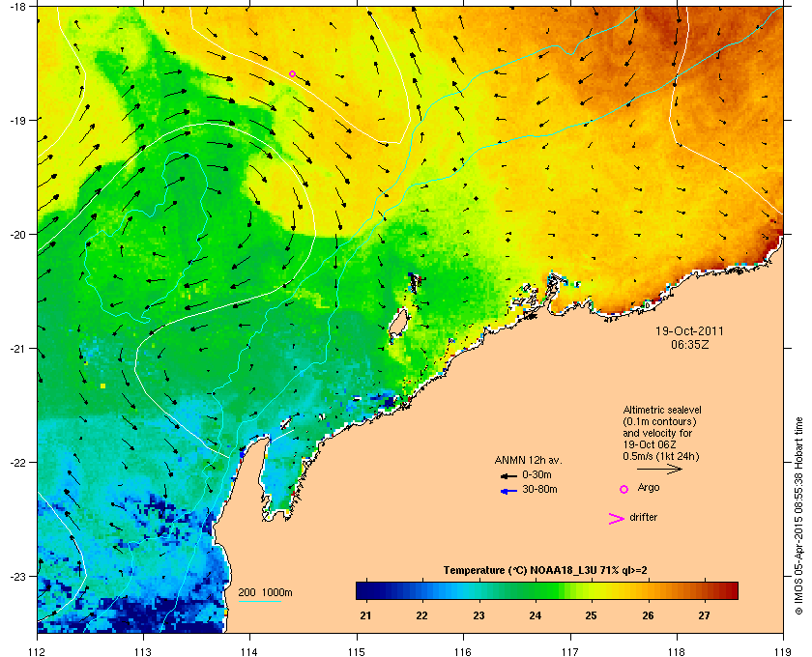The image size is (812, 657).
Task: Click the cyan 200 1000m depth contour line sample
Action: [x=259, y=602]
